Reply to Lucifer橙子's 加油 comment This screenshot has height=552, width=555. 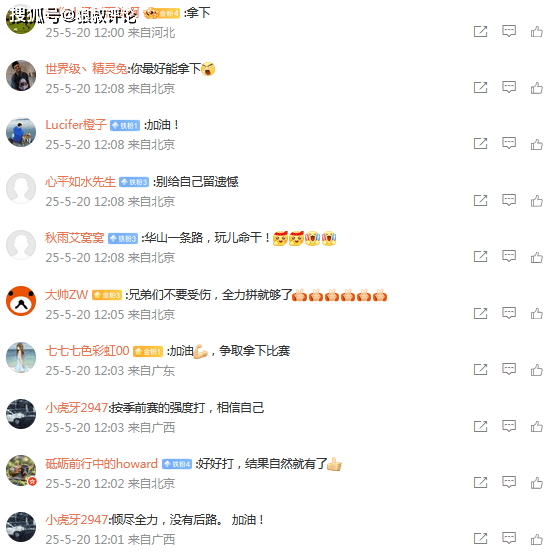tap(509, 143)
